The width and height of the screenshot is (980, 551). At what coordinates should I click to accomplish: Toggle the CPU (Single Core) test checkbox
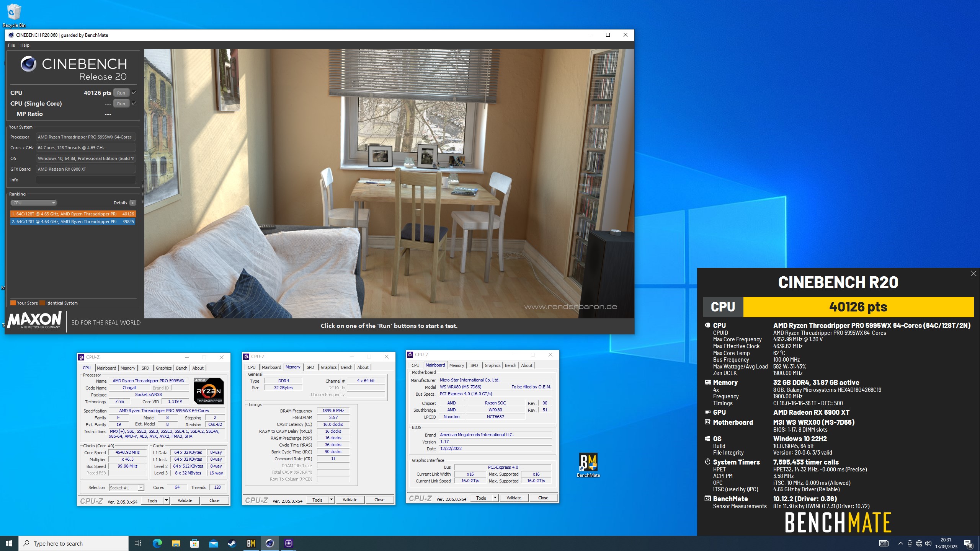tap(134, 103)
